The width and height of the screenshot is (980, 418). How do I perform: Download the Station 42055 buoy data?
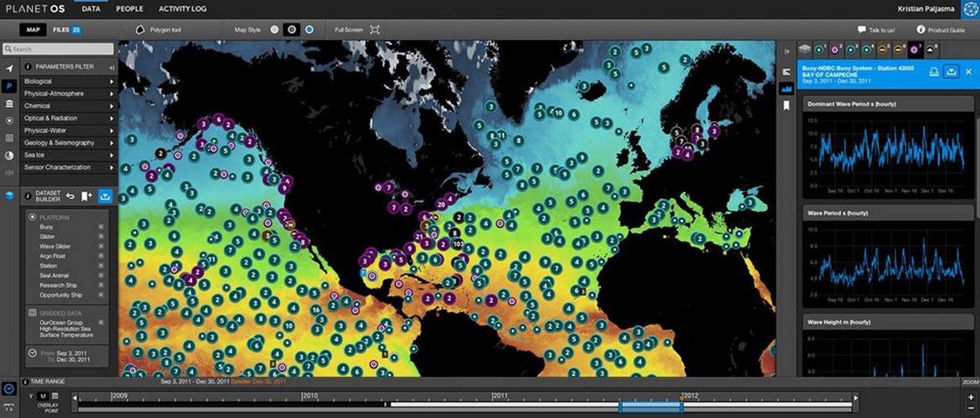pyautogui.click(x=951, y=72)
